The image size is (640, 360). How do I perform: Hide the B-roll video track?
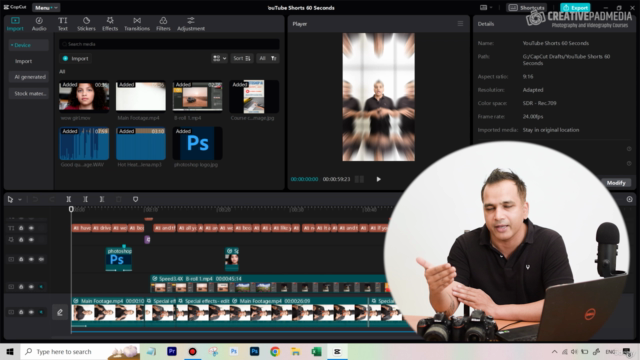click(x=31, y=287)
